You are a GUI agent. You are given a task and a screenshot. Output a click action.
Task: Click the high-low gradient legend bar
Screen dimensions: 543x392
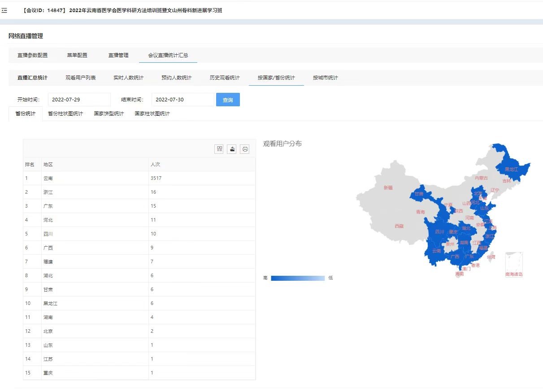[x=298, y=278]
